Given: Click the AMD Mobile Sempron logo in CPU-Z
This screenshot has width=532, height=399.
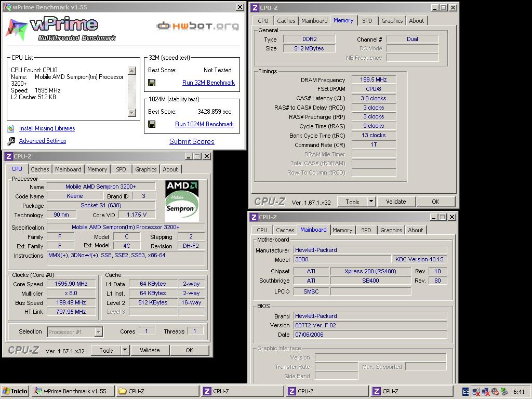Looking at the screenshot, I should point(182,201).
